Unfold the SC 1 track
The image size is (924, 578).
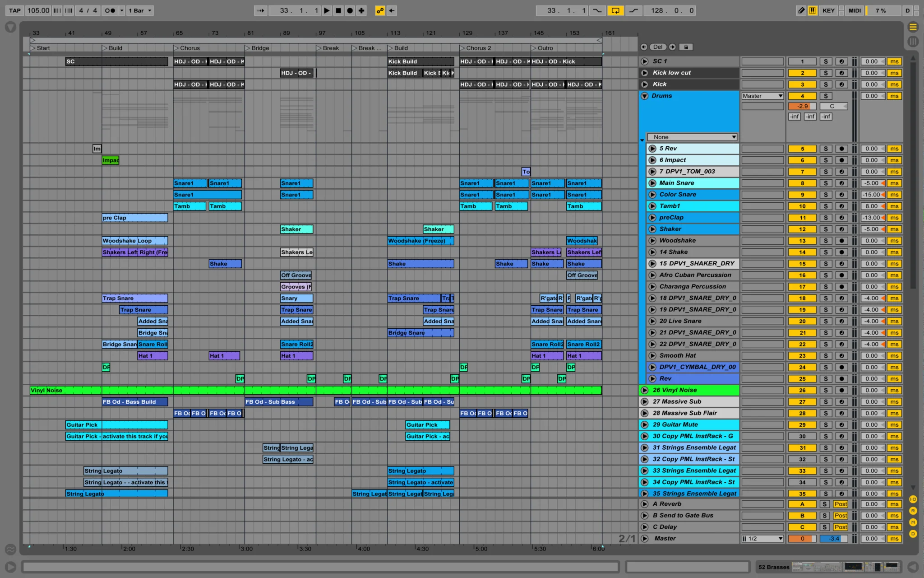(x=644, y=61)
